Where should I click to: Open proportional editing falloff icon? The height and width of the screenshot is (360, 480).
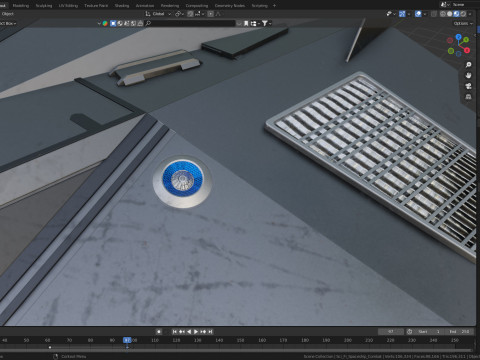[218, 14]
